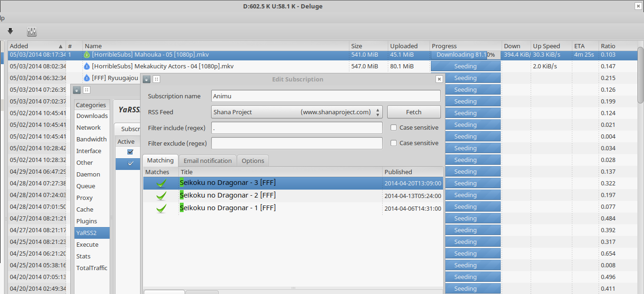Click the Subscription name field
This screenshot has height=294, width=644.
point(326,96)
